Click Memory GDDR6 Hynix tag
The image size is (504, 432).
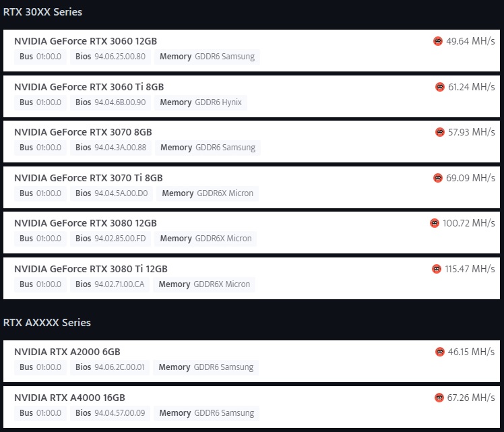201,102
